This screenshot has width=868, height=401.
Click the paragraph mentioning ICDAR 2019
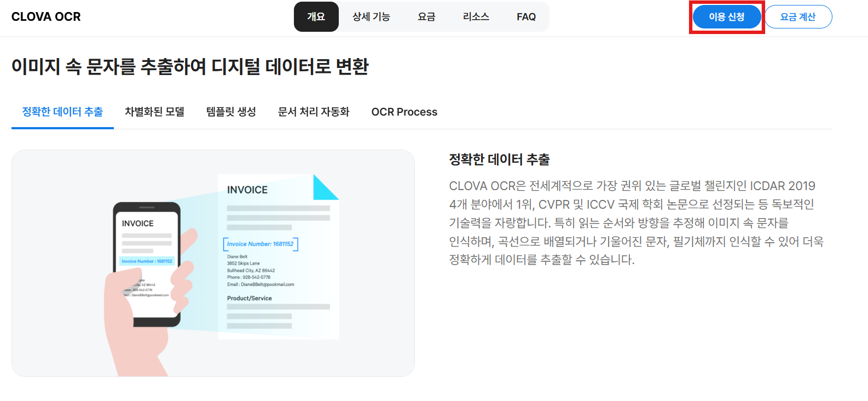click(x=636, y=222)
